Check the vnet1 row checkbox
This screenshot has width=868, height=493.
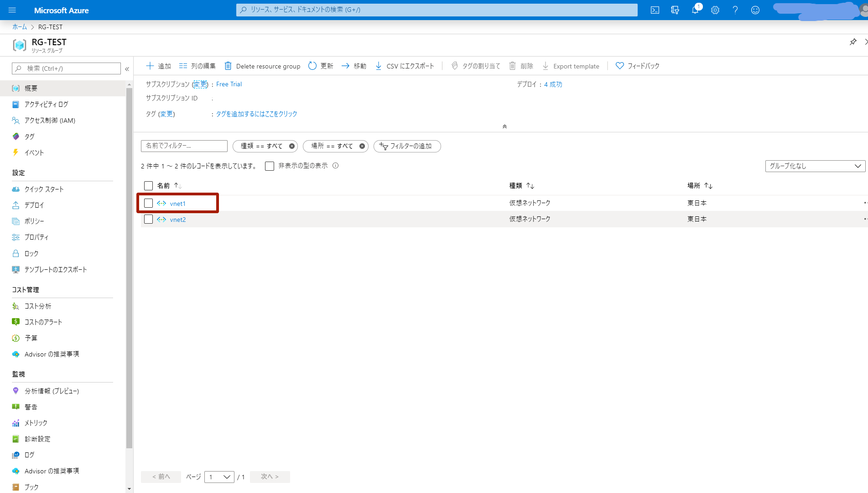click(148, 203)
